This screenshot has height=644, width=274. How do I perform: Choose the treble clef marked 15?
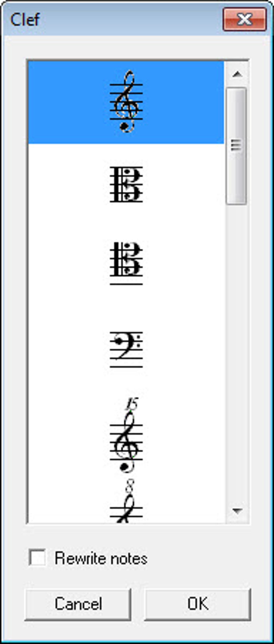[126, 435]
